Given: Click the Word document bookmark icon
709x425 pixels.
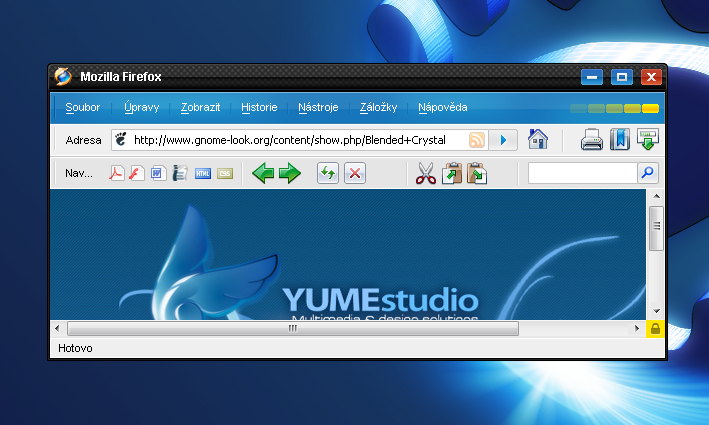Looking at the screenshot, I should coord(158,173).
